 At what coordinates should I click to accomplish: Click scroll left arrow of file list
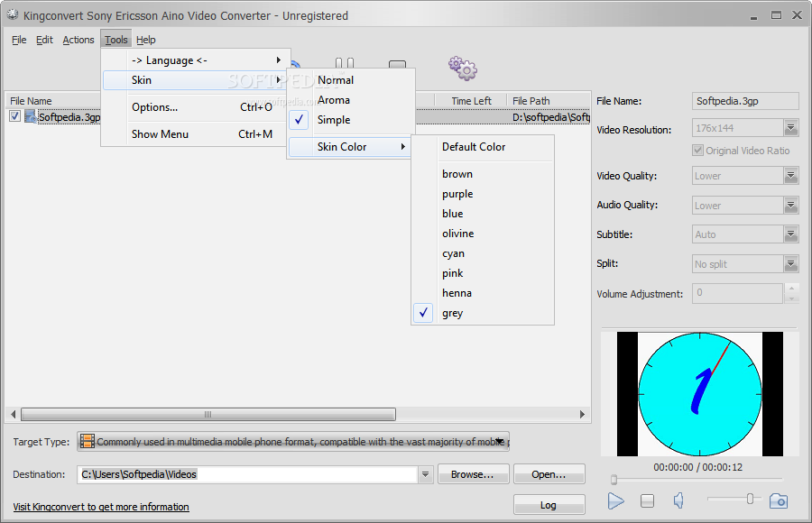[13, 414]
